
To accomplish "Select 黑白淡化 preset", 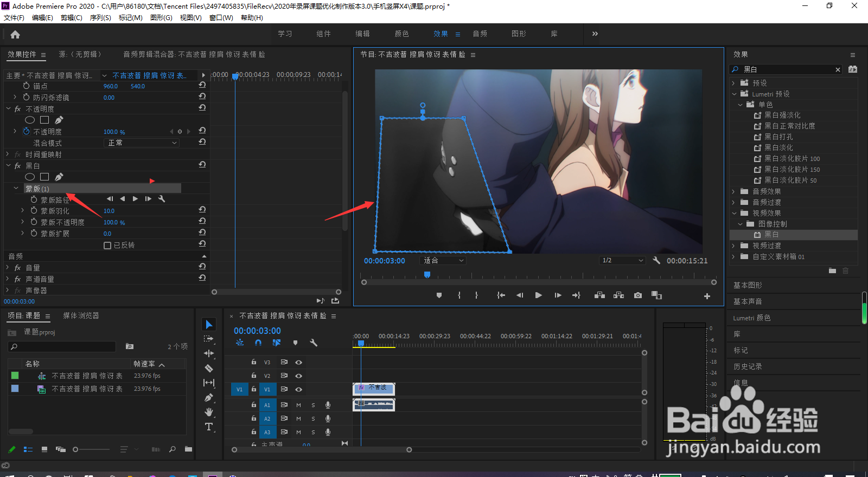I will pos(778,147).
